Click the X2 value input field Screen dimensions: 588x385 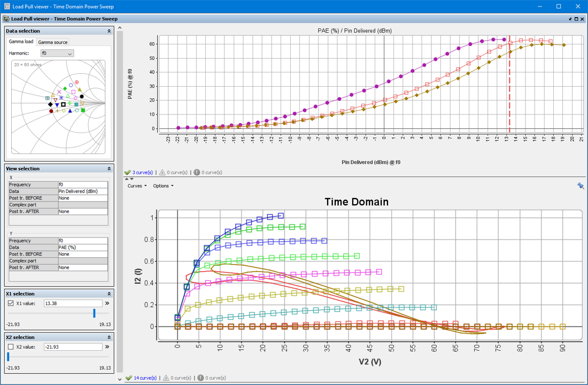(x=73, y=346)
